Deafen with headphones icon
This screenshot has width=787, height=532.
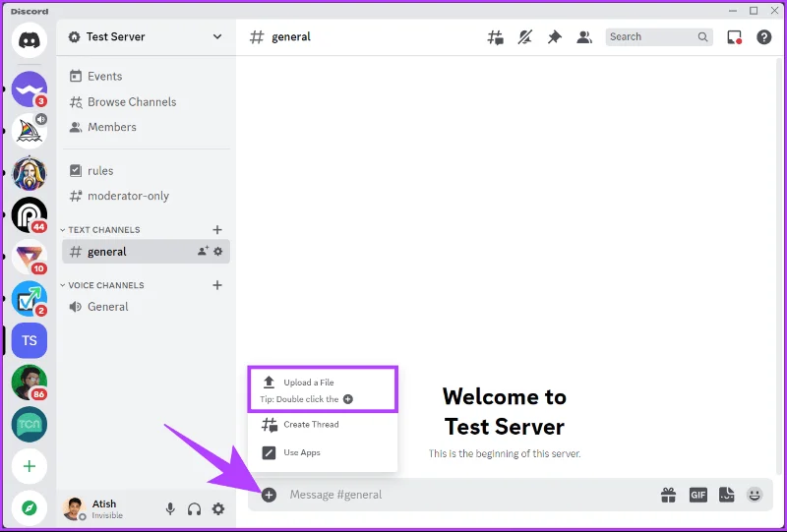[194, 509]
